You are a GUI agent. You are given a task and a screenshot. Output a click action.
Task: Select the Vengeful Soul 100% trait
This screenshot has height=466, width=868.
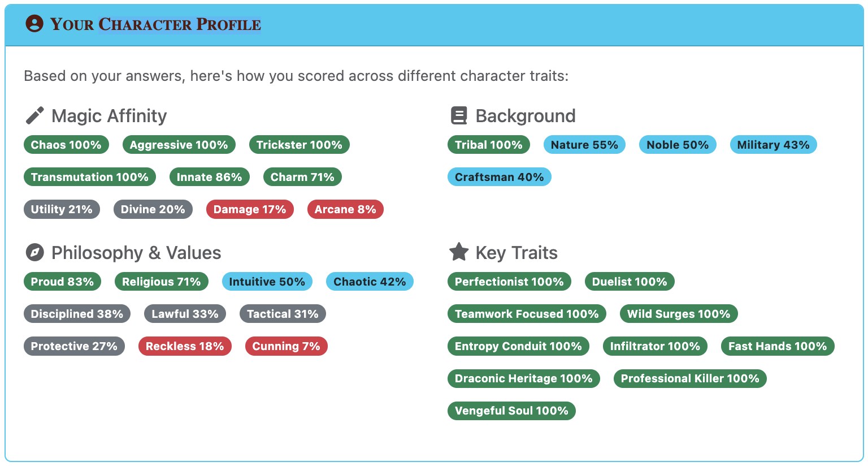511,411
